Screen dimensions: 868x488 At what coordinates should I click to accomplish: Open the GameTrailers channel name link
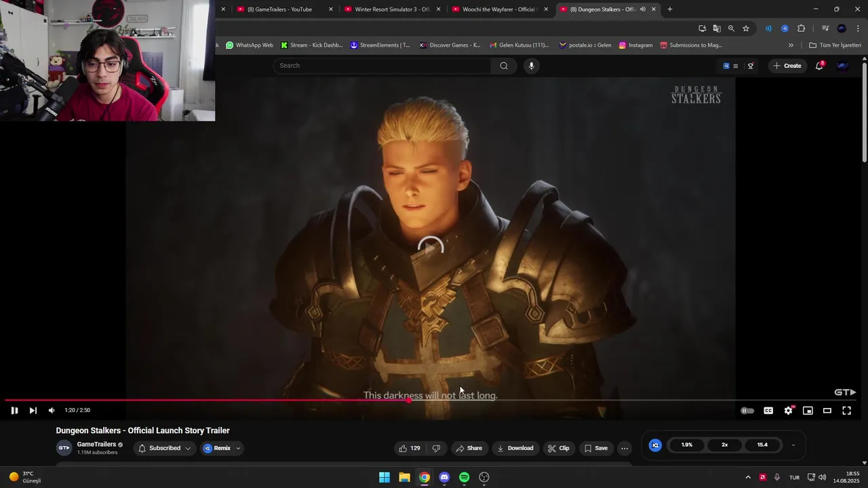96,445
